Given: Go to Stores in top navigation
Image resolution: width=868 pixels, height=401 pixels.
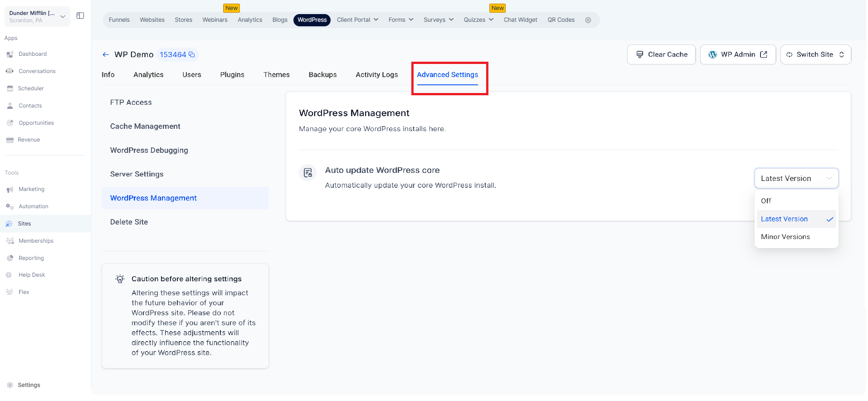Looking at the screenshot, I should coord(184,20).
